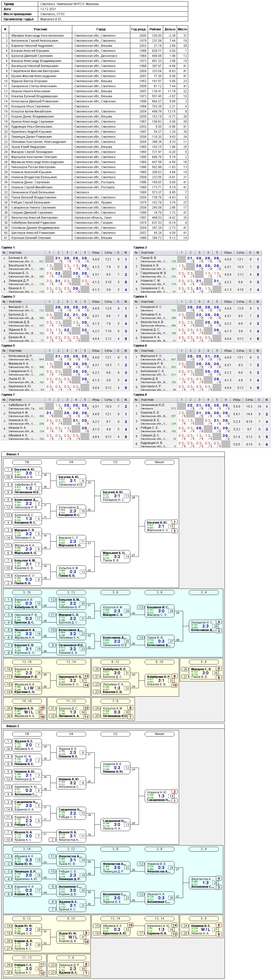Click the 15...16 round label
Viewport: 273px width, 980px height.
click(x=27, y=701)
